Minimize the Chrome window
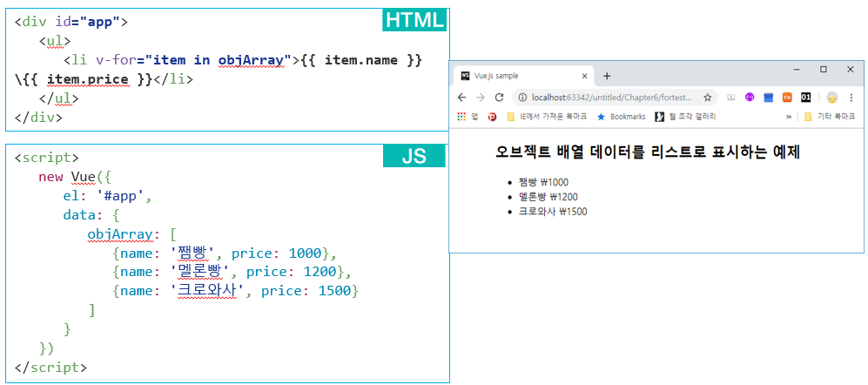 click(797, 69)
